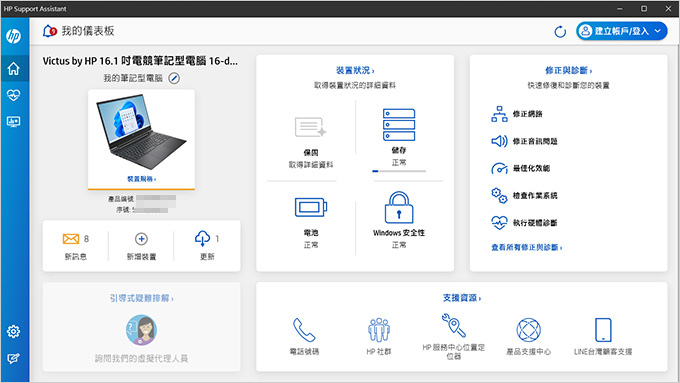Maximize the HP Support Assistant window
Screen dimensions: 680x383
pyautogui.click(x=644, y=9)
